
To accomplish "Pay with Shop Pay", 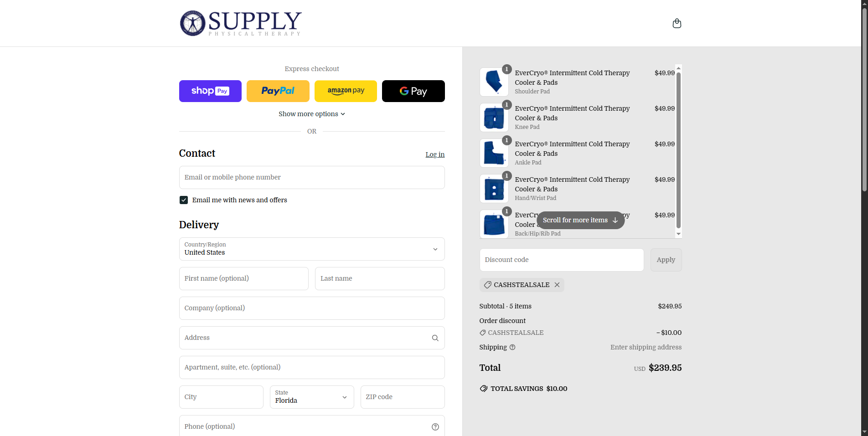I will (x=210, y=91).
